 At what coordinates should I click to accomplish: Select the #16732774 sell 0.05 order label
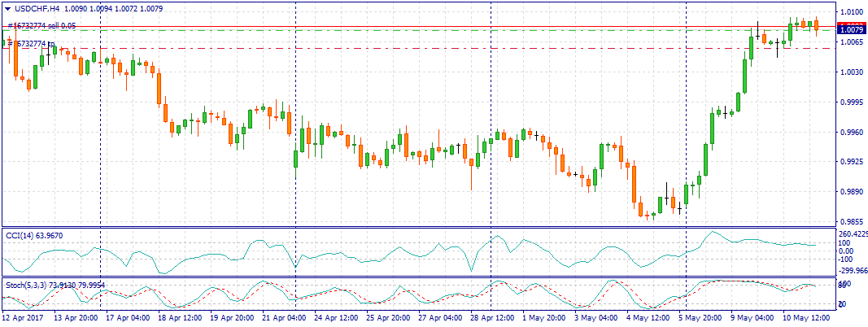pyautogui.click(x=42, y=26)
